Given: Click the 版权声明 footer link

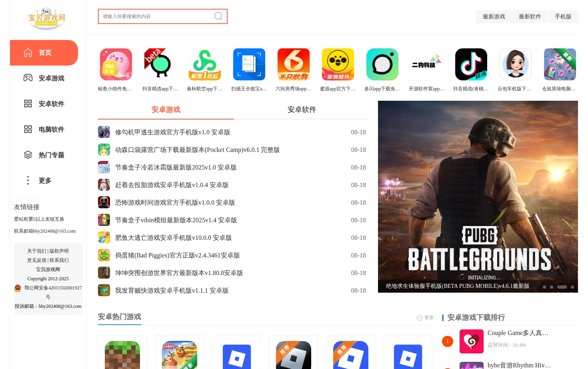Looking at the screenshot, I should click(59, 251).
